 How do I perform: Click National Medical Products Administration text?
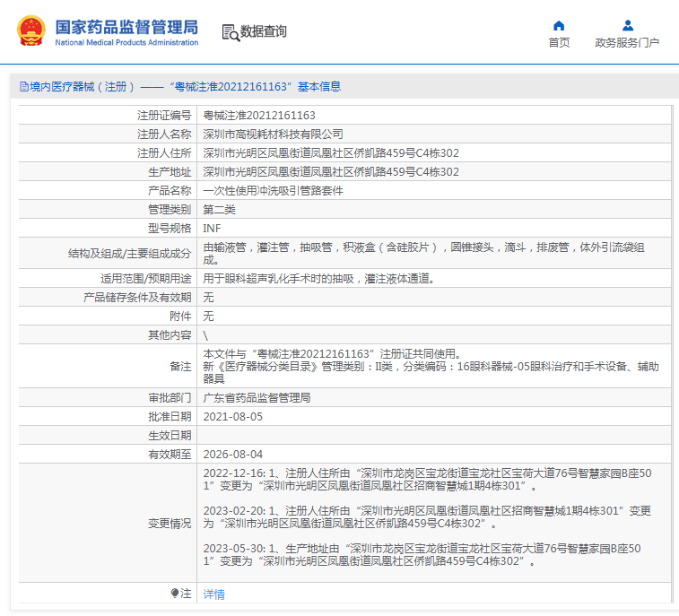126,42
